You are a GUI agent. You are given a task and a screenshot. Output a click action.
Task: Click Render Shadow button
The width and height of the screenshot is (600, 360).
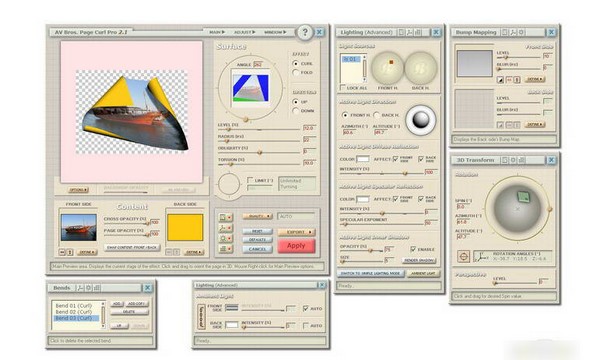419,261
